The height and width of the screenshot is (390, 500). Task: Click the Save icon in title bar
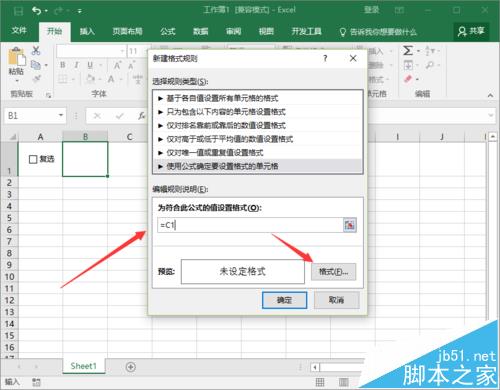[x=18, y=11]
